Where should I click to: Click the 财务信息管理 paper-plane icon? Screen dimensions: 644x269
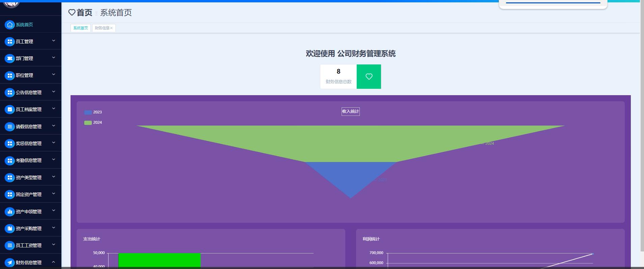coord(10,263)
